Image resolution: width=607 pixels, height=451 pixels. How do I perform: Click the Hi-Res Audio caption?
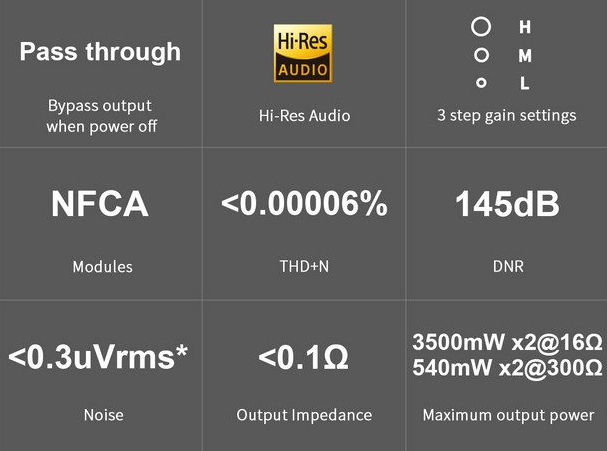pyautogui.click(x=304, y=116)
